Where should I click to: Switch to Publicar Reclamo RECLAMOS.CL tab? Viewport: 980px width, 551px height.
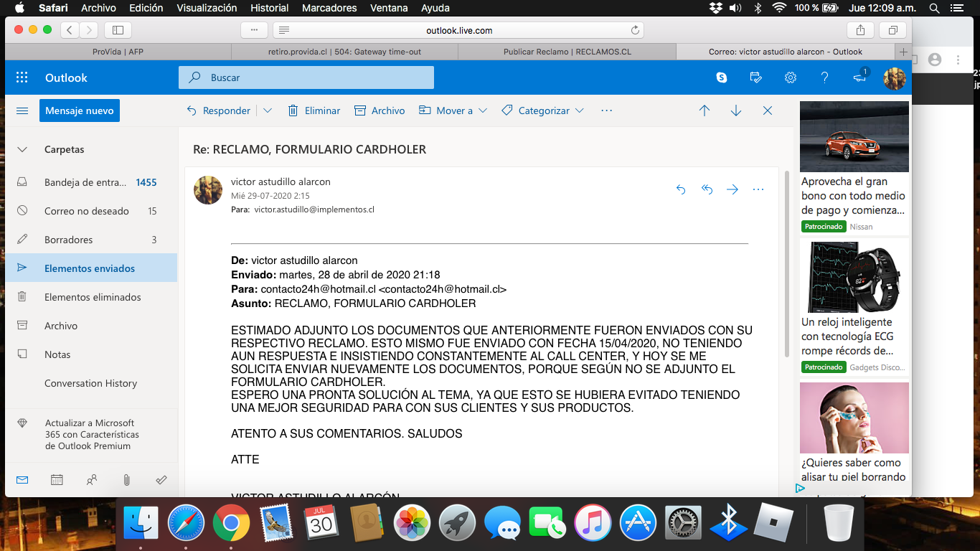pos(567,52)
